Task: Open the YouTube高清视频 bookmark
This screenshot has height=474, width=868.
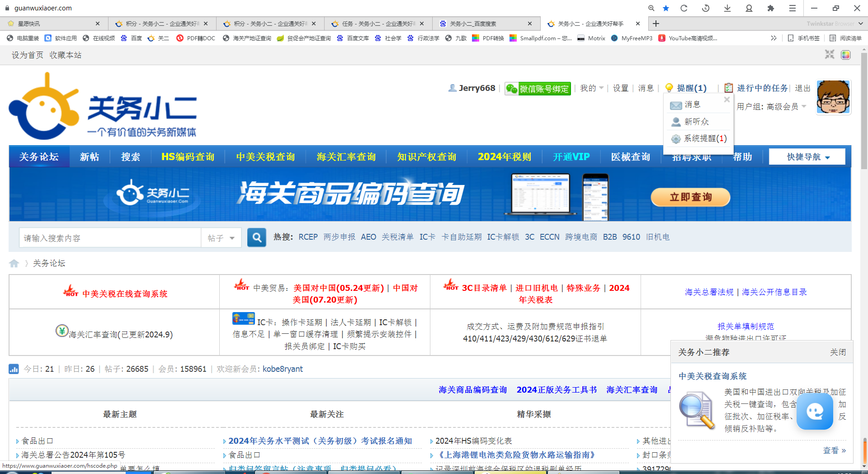Action: [x=688, y=38]
